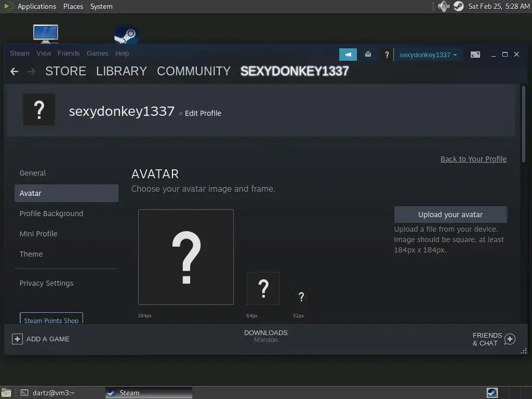
Task: Close the Steam window
Action: (x=516, y=54)
